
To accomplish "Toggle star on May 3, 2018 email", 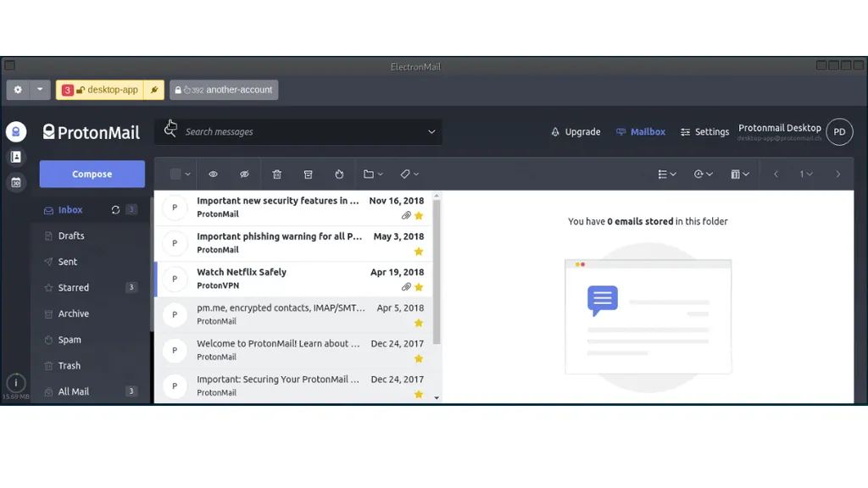I will [419, 251].
